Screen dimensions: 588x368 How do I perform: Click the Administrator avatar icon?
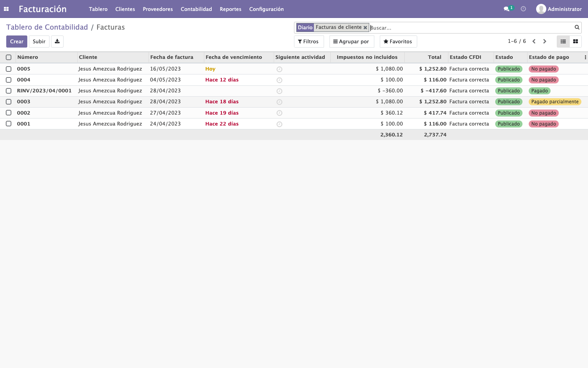pos(541,9)
